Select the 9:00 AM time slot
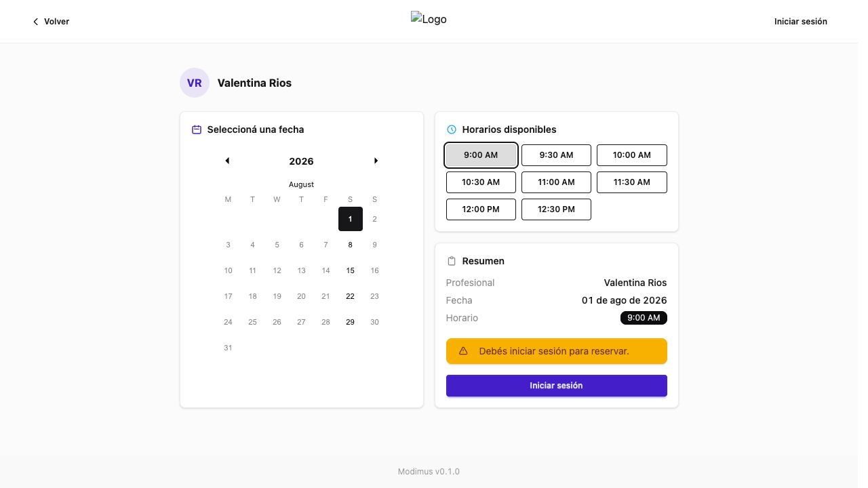Image resolution: width=868 pixels, height=488 pixels. [x=481, y=155]
